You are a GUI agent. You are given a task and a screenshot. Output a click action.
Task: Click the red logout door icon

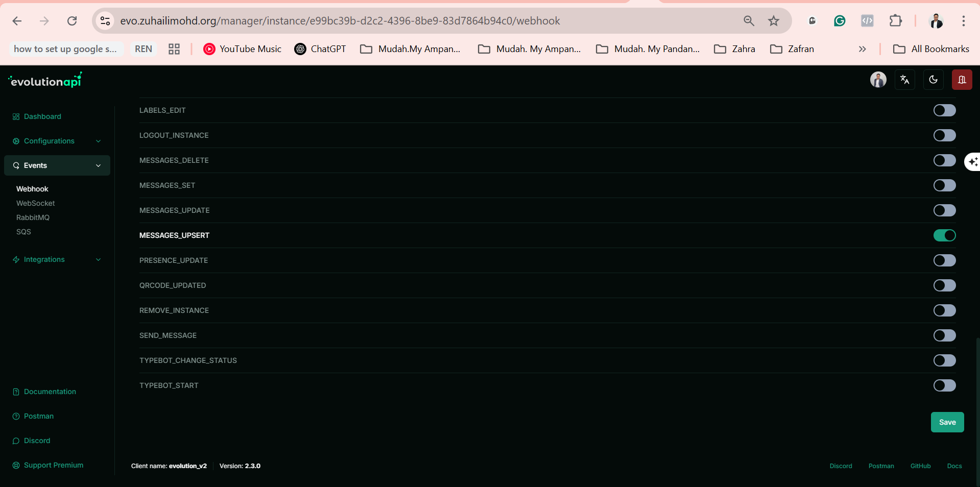pos(962,80)
